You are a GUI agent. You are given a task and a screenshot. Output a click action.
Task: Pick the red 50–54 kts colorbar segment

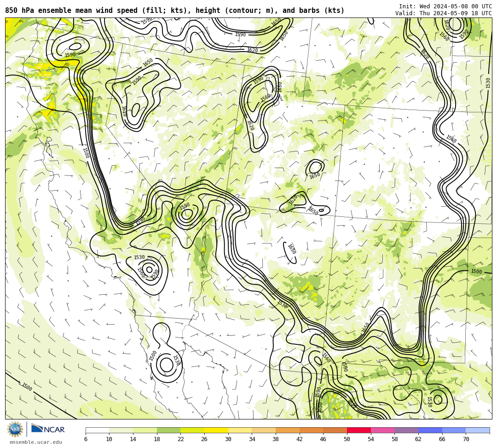359,430
